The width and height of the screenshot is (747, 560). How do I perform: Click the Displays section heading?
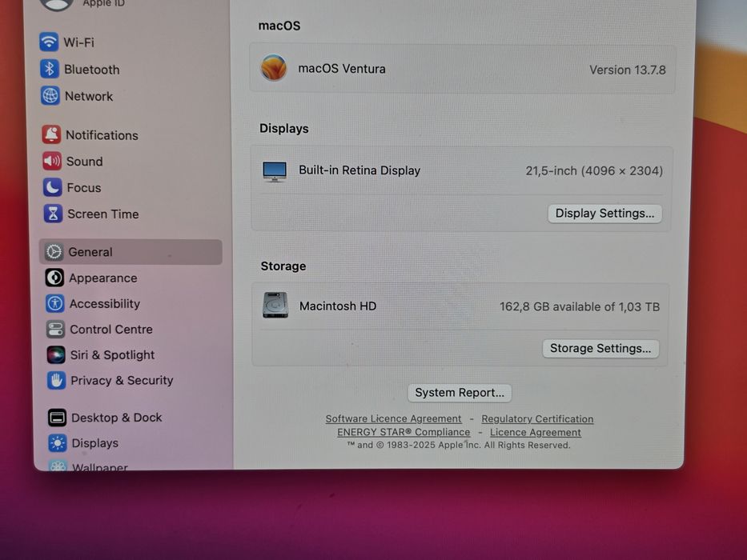[284, 129]
